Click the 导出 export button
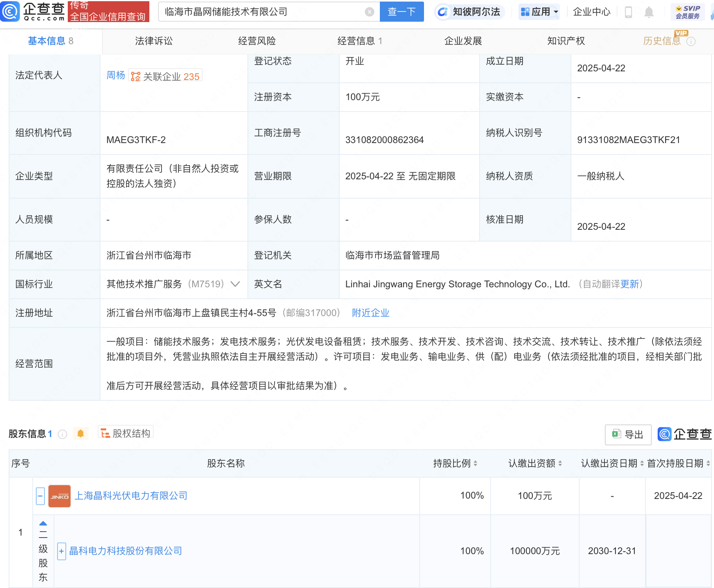The width and height of the screenshot is (714, 588). click(x=628, y=434)
